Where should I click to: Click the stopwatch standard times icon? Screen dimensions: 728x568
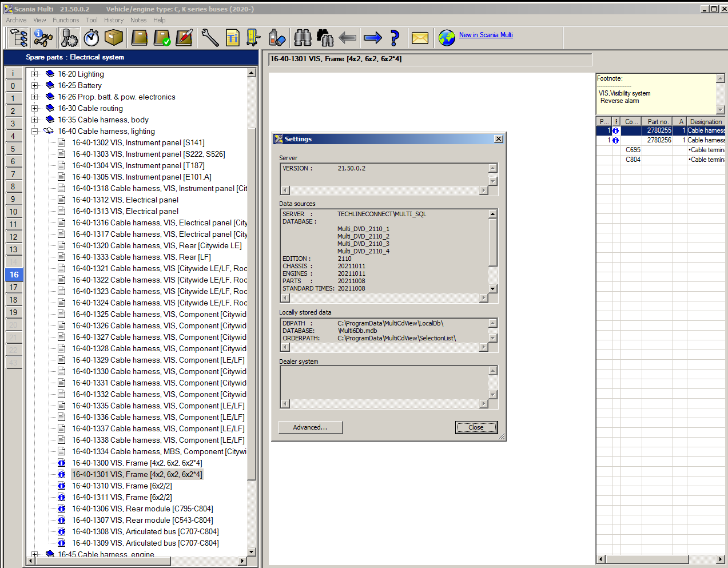point(92,38)
